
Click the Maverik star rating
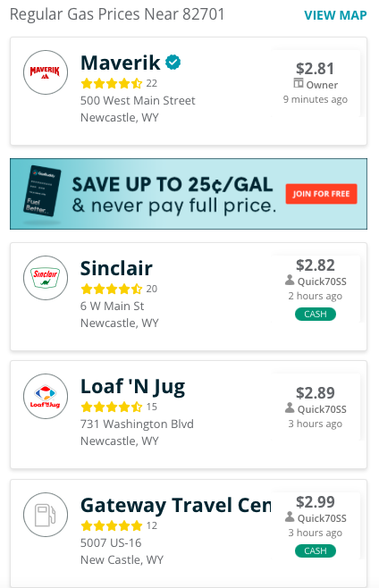coord(112,83)
